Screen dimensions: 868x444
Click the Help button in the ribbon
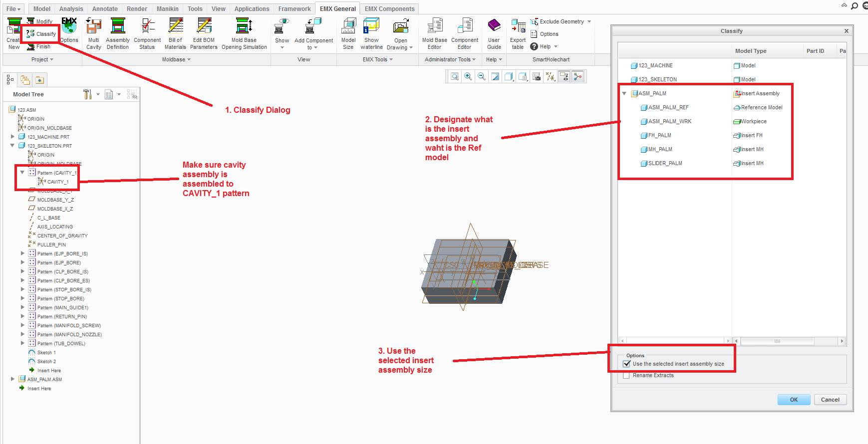[x=544, y=46]
